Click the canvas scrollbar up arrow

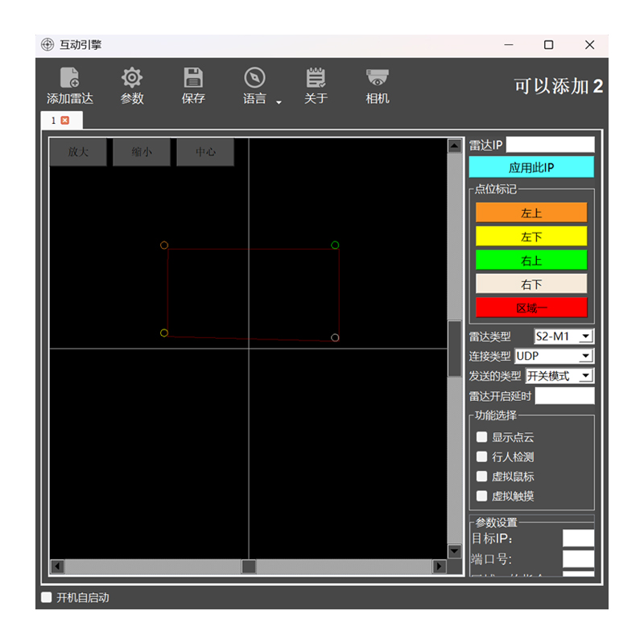tap(455, 147)
